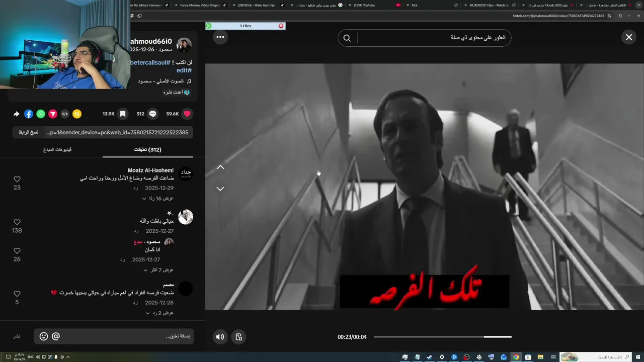Image resolution: width=644 pixels, height=362 pixels.
Task: Switch to the (312) تعليقات tab
Action: pos(147,149)
